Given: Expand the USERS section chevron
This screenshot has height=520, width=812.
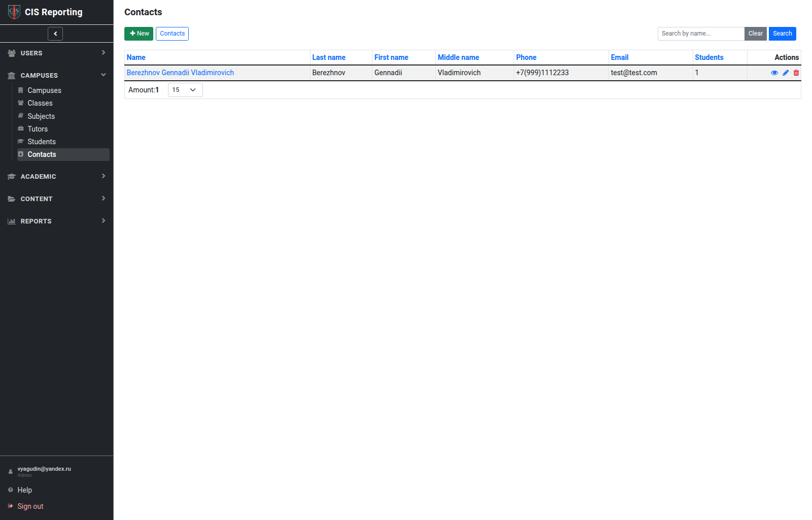Looking at the screenshot, I should pos(104,52).
